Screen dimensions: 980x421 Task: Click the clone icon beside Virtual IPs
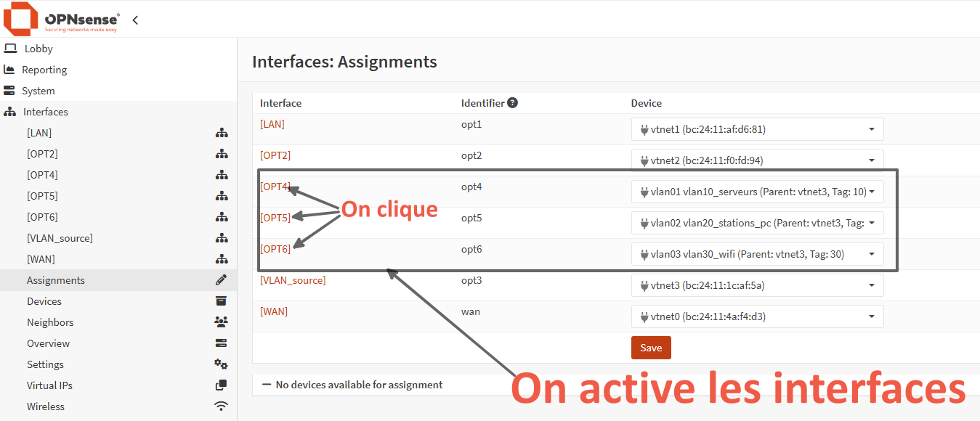(x=221, y=385)
